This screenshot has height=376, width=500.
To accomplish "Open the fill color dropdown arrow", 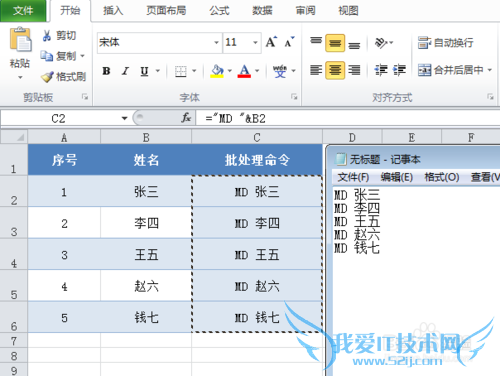I will point(230,71).
